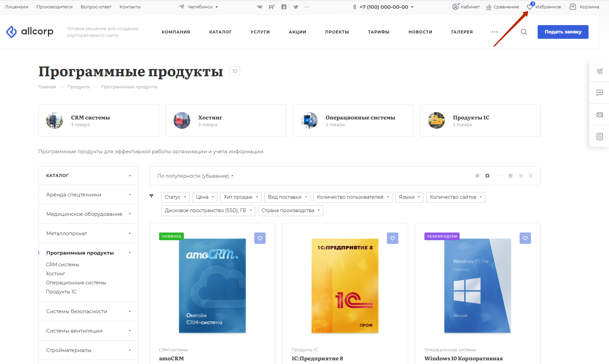Expand Медицинское оборудование category

point(130,214)
